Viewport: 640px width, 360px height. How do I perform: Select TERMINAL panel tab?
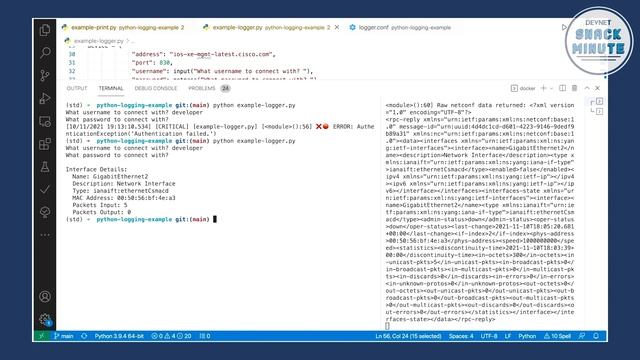[111, 88]
